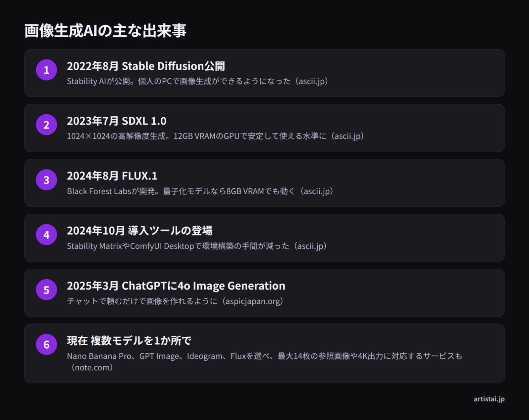
Task: Click heading 現在 複数モデルを1か所で
Action: [129, 341]
